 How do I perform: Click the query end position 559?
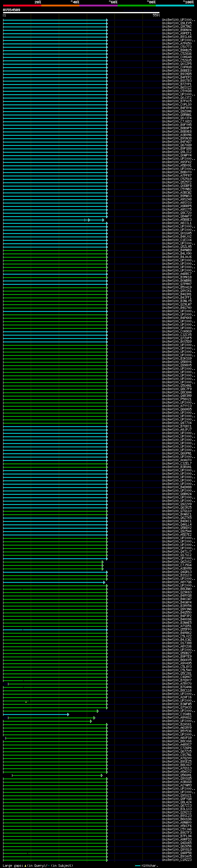pyautogui.click(x=155, y=15)
